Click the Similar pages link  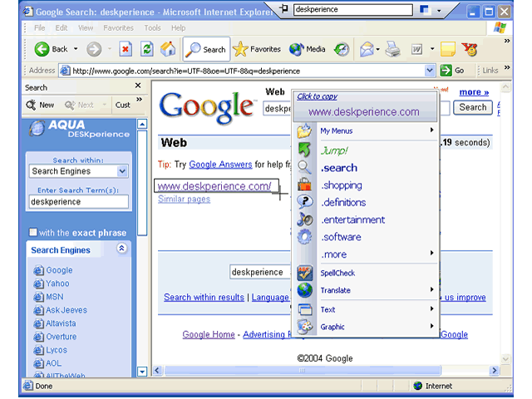click(184, 199)
